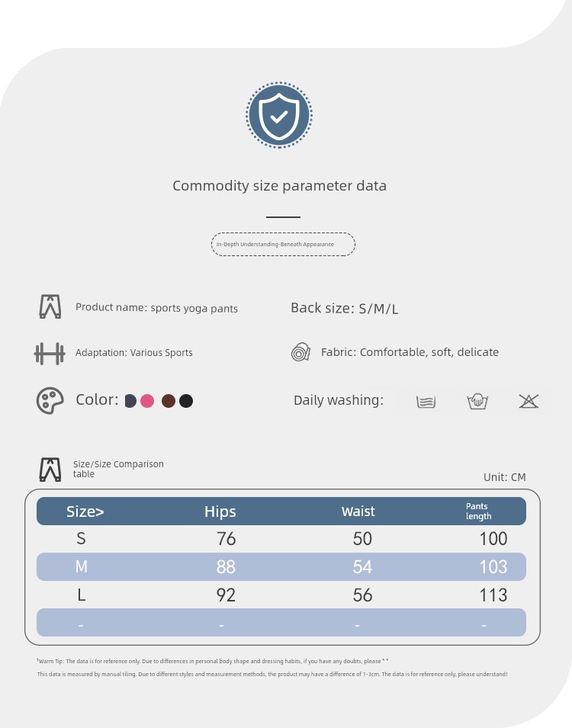
Task: Click pants length value 113 for L
Action: coord(493,595)
